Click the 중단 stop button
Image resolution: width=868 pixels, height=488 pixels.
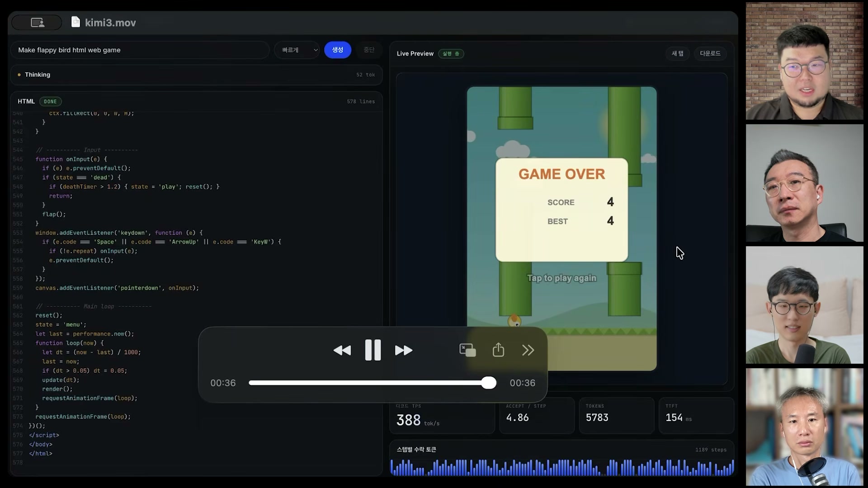coord(369,50)
